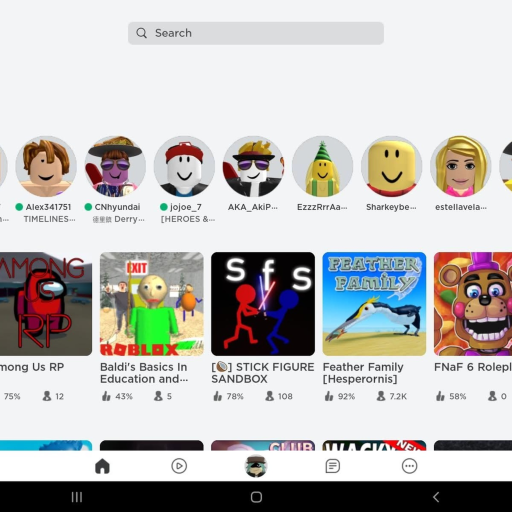The width and height of the screenshot is (512, 512).
Task: Tap the Android back arrow
Action: [x=436, y=497]
